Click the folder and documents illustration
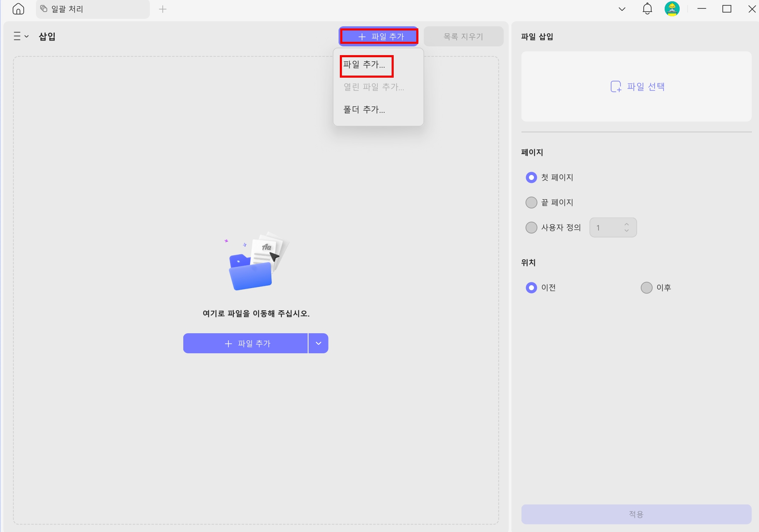Image resolution: width=759 pixels, height=532 pixels. (x=257, y=261)
